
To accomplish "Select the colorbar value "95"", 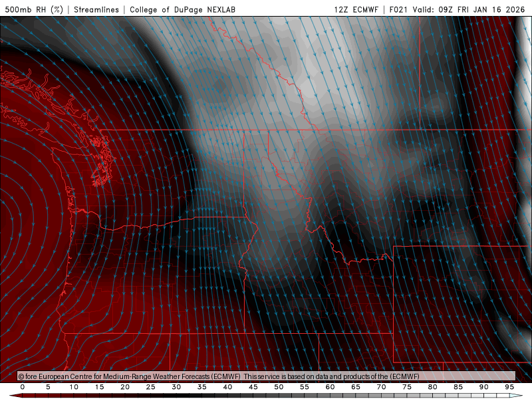I will 509,387.
